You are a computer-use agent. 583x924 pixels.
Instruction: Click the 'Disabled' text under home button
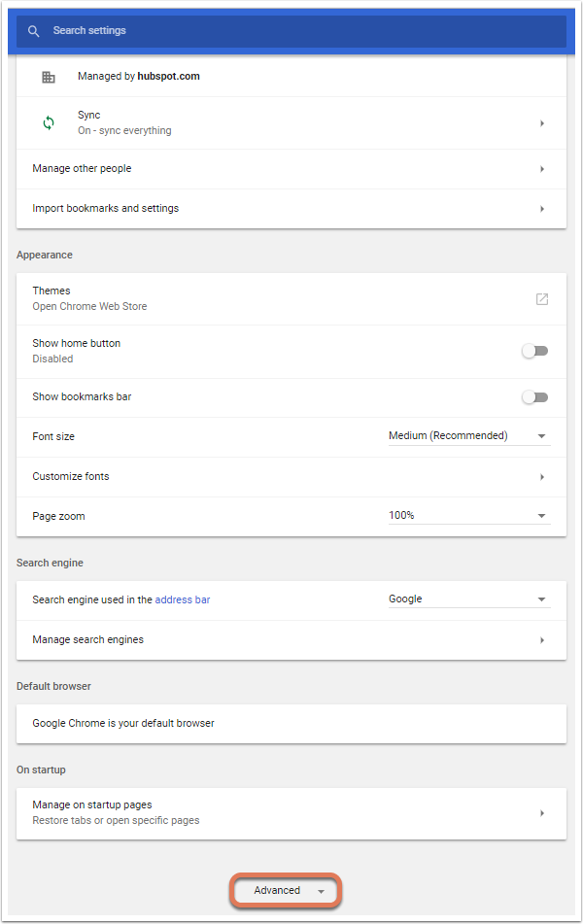pyautogui.click(x=52, y=359)
